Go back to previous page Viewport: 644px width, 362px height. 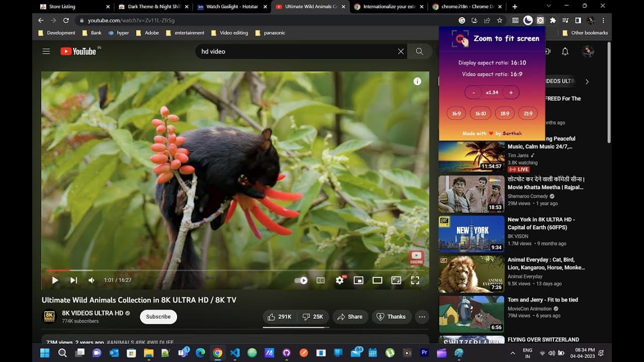41,21
